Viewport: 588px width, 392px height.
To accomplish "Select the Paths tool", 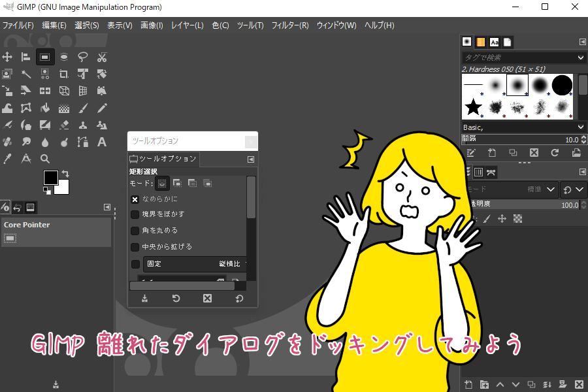I will pos(83,142).
